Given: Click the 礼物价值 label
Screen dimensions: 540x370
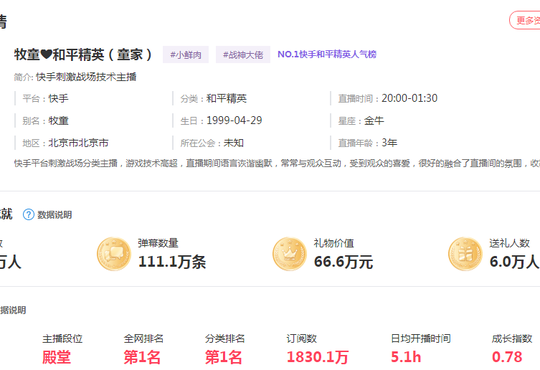Looking at the screenshot, I should (x=334, y=243).
